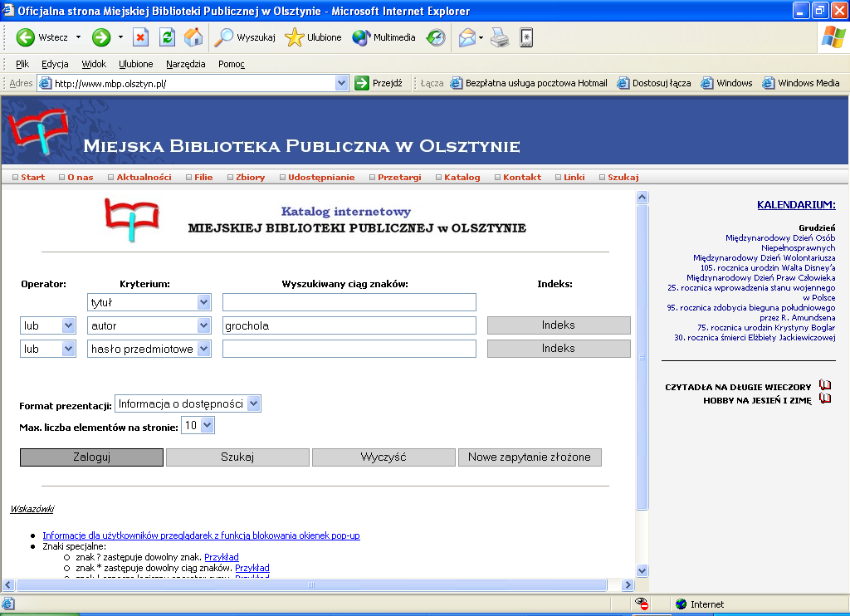Click the page icon in the address bar
This screenshot has height=616, width=850.
[x=46, y=83]
